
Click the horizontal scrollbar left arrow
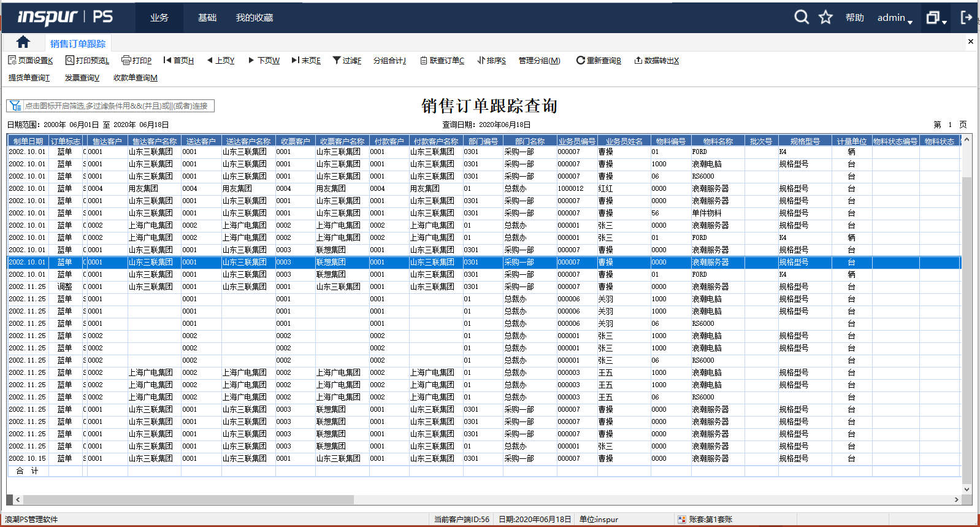point(18,499)
